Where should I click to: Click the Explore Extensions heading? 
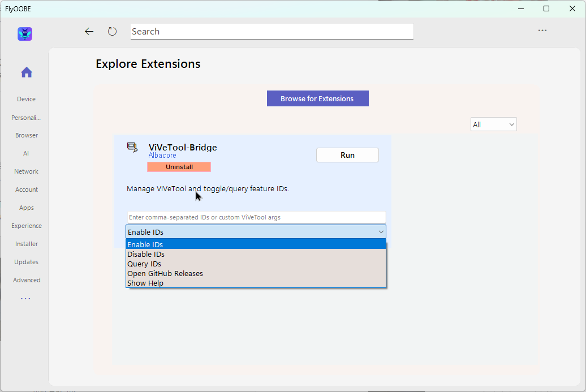pyautogui.click(x=148, y=64)
